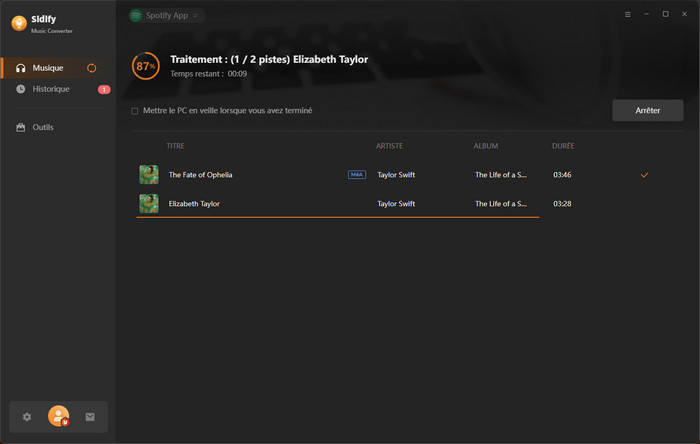The height and width of the screenshot is (444, 700).
Task: Open the user profile avatar
Action: click(x=58, y=417)
